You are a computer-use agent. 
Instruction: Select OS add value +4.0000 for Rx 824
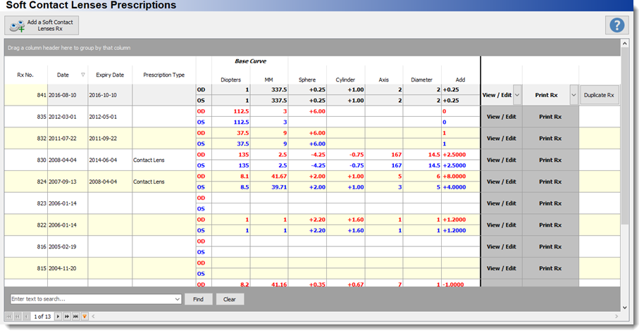pos(460,187)
